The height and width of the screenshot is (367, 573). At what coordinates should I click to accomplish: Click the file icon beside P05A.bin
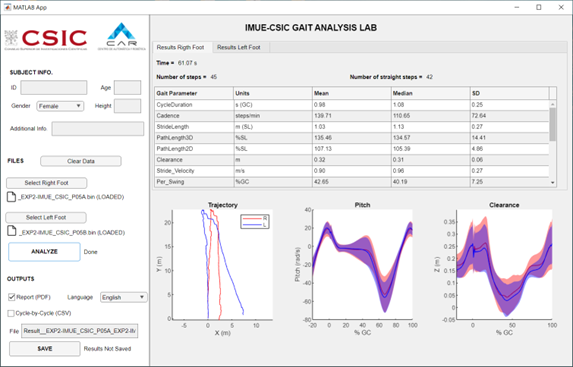[11, 197]
